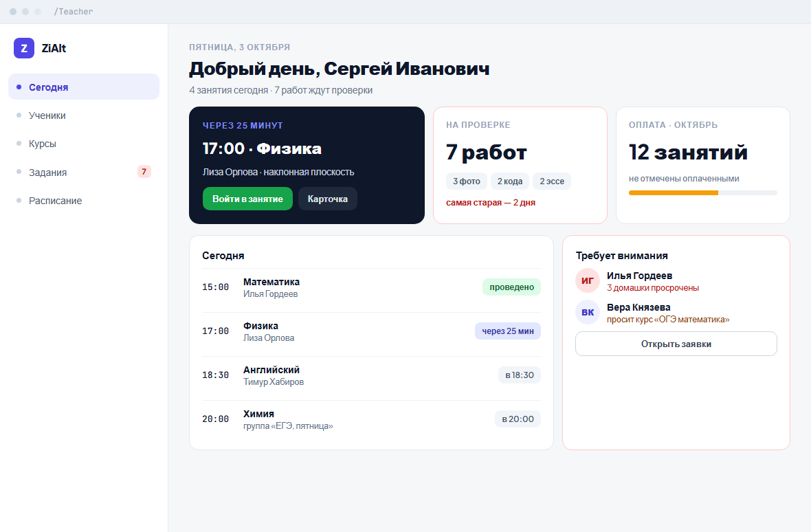Click the ВК avatar of Вера Князева
811x532 pixels.
click(x=588, y=312)
